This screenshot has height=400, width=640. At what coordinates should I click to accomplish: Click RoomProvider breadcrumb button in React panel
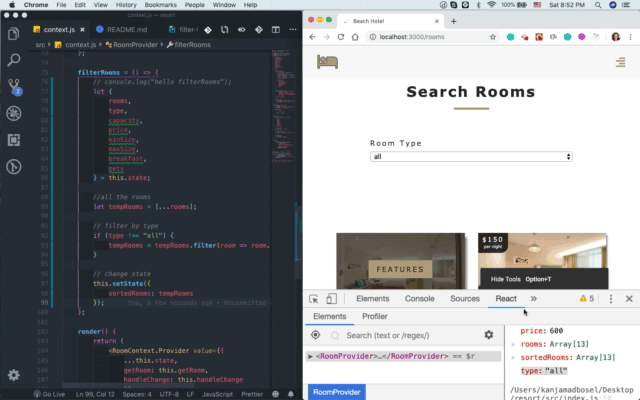(337, 392)
